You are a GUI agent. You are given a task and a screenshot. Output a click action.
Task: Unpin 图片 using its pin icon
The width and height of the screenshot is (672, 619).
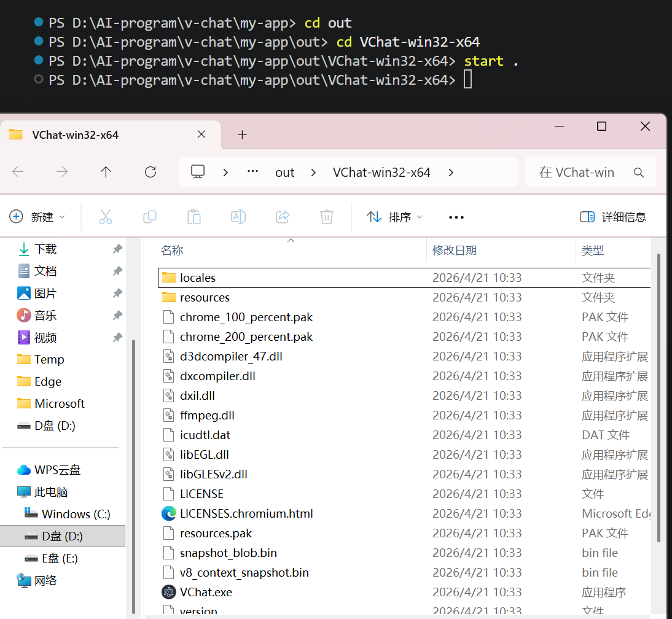pyautogui.click(x=117, y=294)
